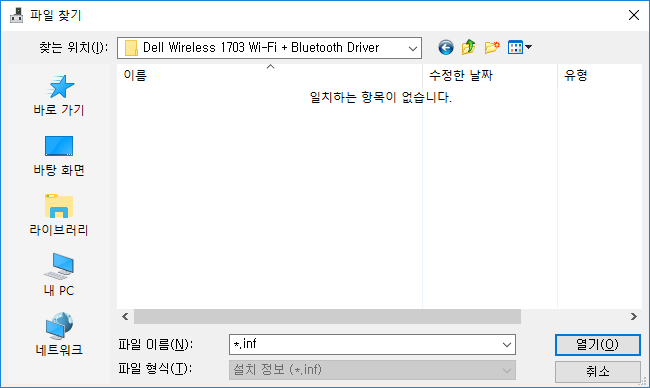
Task: Click the 취소 cancel button
Action: click(x=597, y=371)
